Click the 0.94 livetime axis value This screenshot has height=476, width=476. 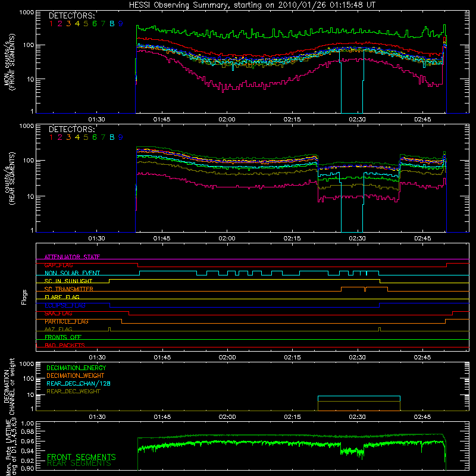pos(27,451)
